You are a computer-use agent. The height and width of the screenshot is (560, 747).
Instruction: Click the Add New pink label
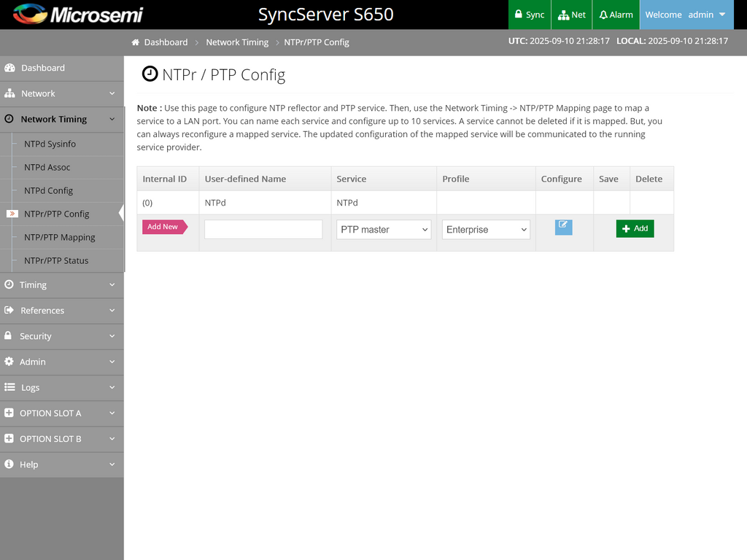[165, 227]
